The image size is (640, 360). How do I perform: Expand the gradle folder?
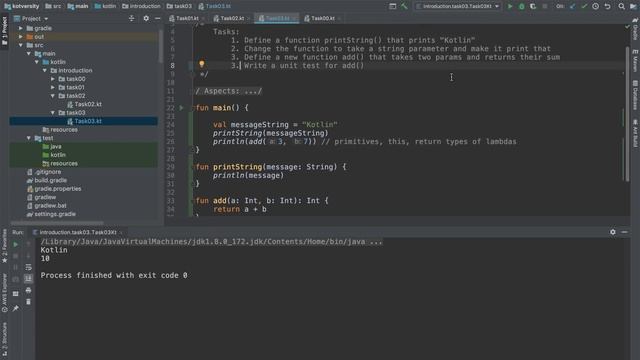[21, 28]
